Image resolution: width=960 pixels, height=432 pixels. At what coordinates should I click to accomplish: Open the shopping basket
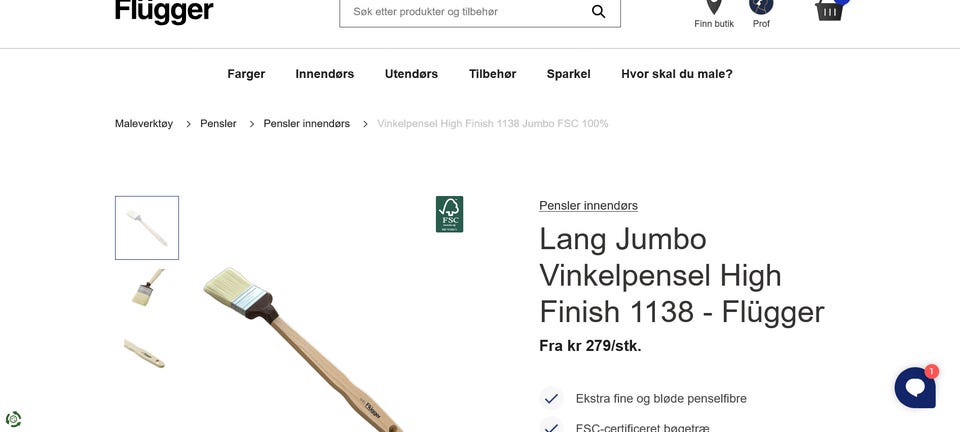(830, 10)
